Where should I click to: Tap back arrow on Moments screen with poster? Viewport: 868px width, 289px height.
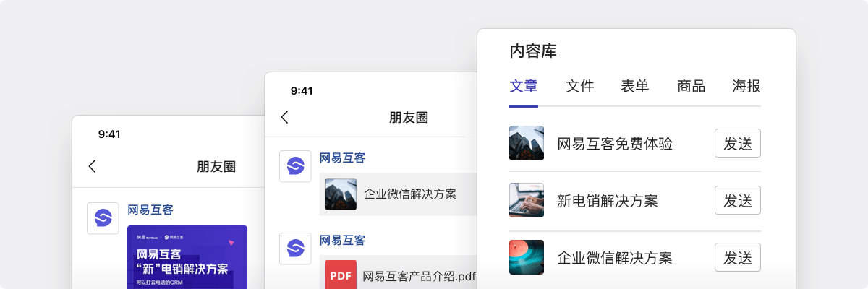coord(92,166)
